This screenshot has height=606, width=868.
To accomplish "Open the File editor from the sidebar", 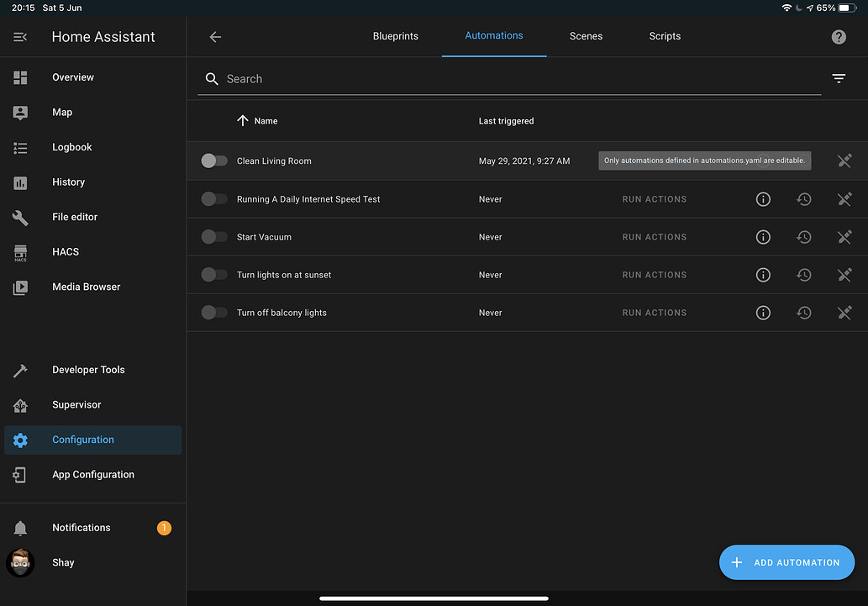I will tap(74, 216).
